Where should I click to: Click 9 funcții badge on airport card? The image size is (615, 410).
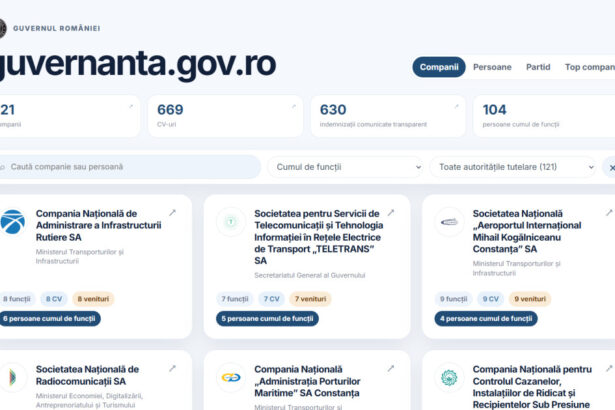[453, 299]
